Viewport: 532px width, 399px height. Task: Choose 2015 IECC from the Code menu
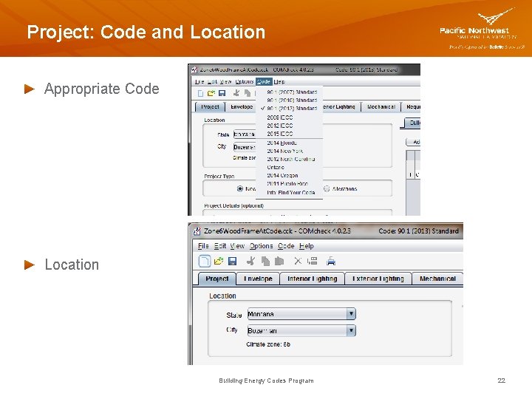pyautogui.click(x=289, y=134)
